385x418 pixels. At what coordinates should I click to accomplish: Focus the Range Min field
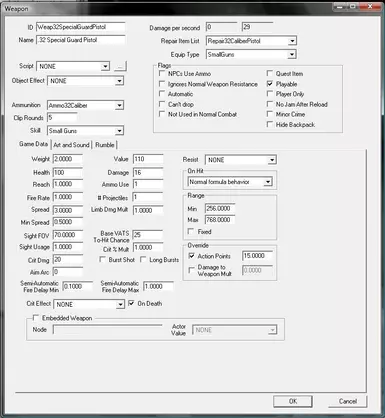tap(220, 208)
